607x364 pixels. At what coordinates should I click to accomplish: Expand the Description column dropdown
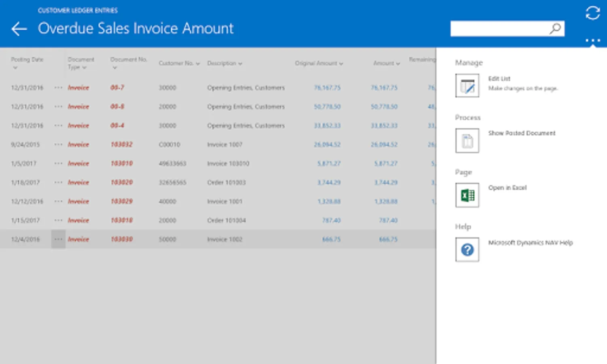240,63
